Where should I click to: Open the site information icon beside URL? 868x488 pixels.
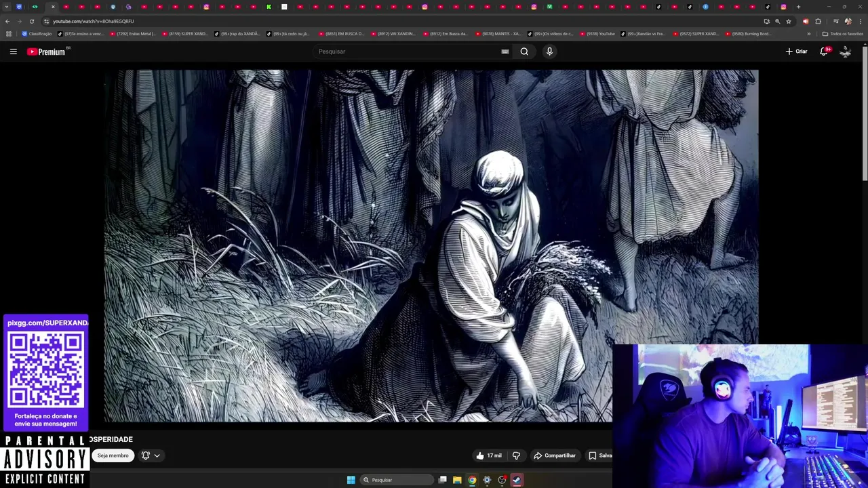[x=46, y=21]
